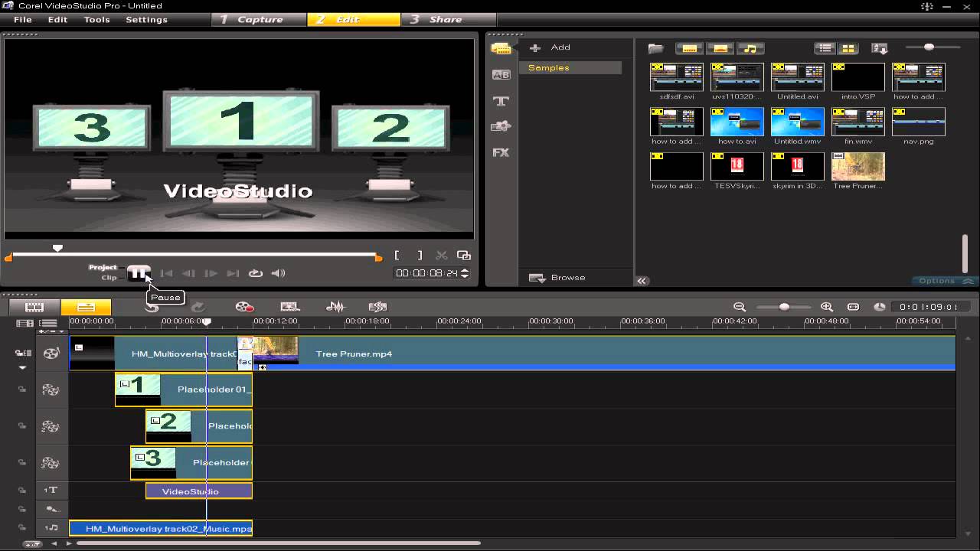980x551 pixels.
Task: Open the Auto Music tool
Action: (377, 307)
